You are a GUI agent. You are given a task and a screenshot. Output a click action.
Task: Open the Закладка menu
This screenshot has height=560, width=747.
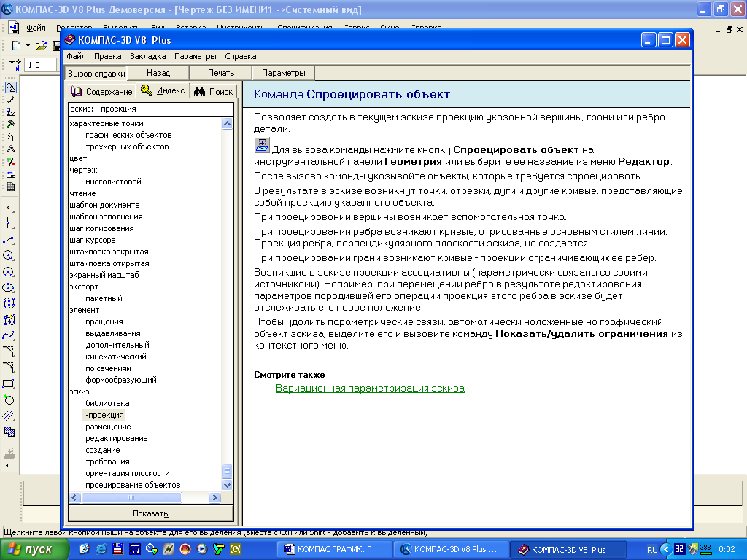tap(147, 56)
